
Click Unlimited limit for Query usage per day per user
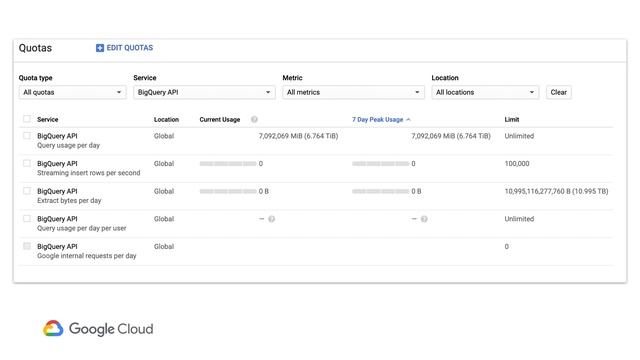[519, 219]
